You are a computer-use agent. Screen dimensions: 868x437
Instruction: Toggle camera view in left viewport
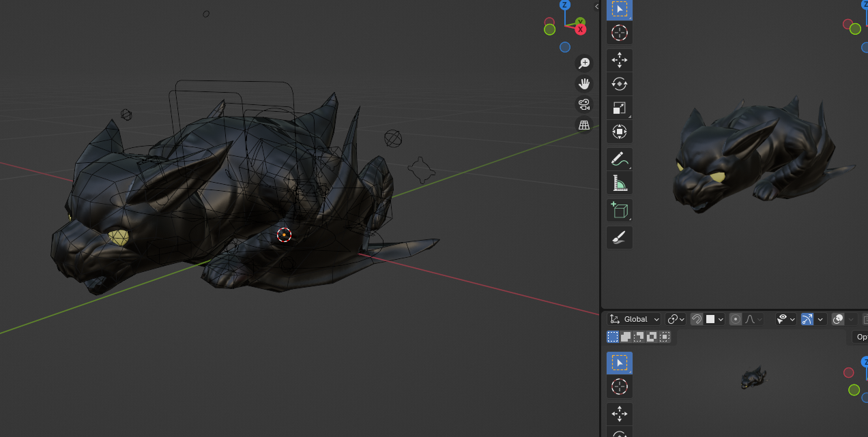[x=584, y=104]
